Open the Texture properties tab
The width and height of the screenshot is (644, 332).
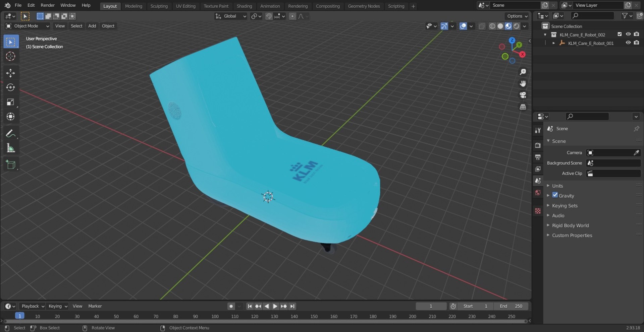(538, 211)
